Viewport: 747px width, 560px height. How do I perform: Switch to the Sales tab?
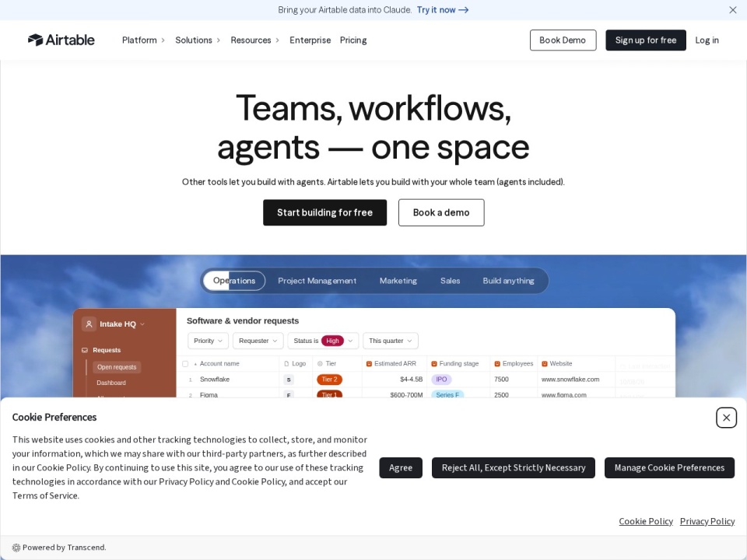point(451,281)
